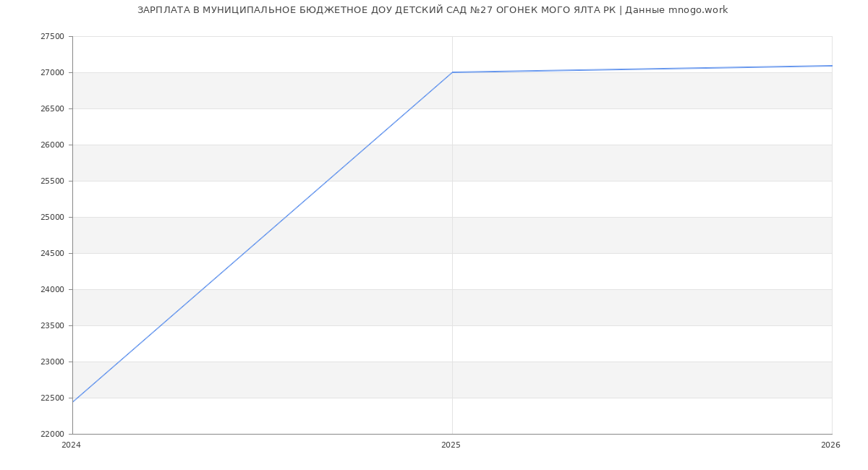Select the 24500 y-axis label
The height and width of the screenshot is (470, 868).
(52, 253)
